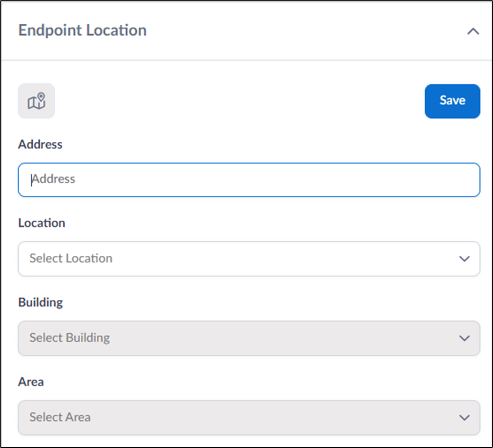The height and width of the screenshot is (448, 493).
Task: Open the Select Building dropdown
Action: tap(249, 338)
